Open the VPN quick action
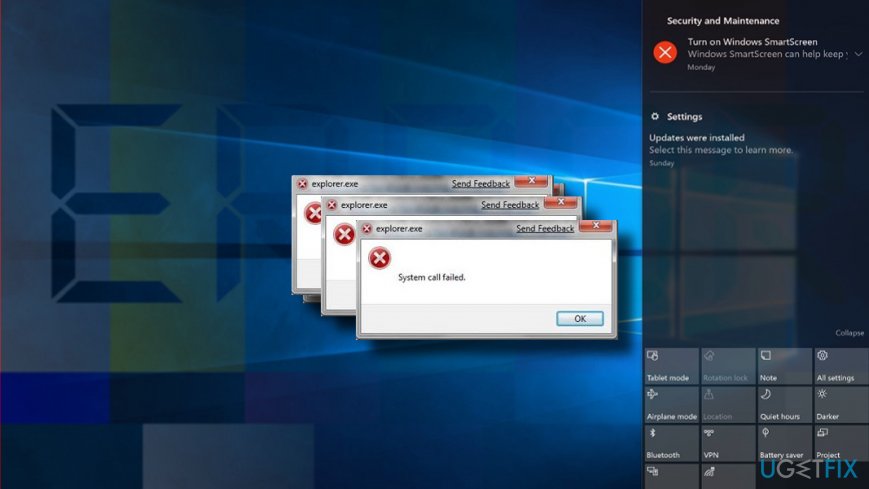 coord(728,443)
